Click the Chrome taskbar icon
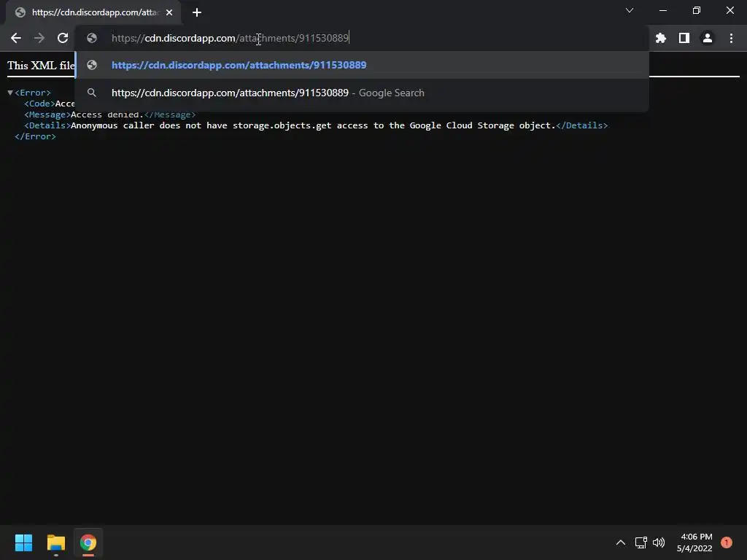 [x=88, y=542]
